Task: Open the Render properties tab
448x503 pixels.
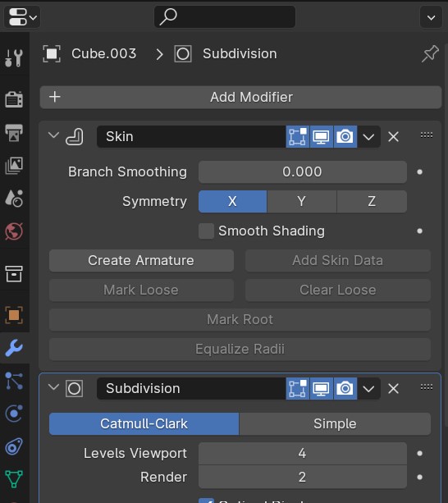Action: click(x=14, y=99)
